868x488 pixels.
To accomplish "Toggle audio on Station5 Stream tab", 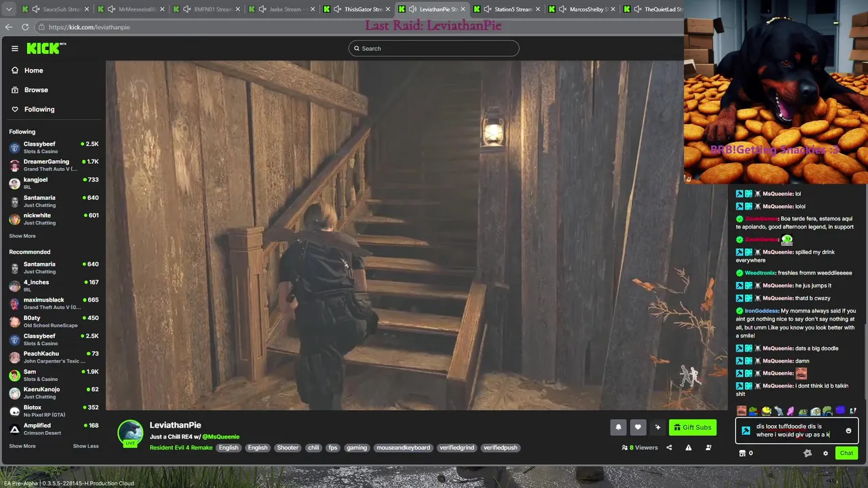I will click(x=488, y=9).
